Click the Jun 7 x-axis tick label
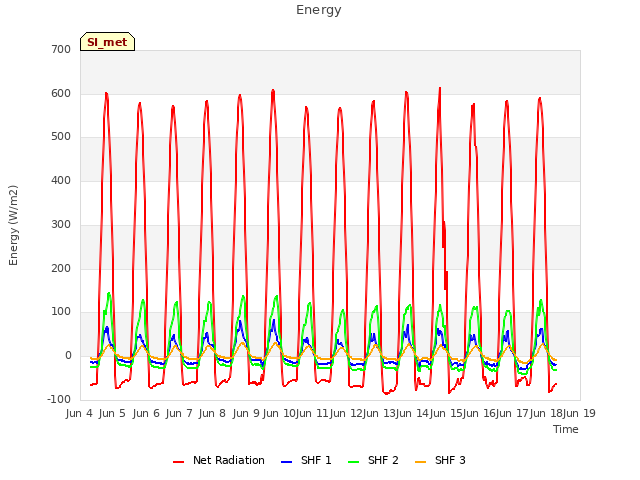Image resolution: width=640 pixels, height=480 pixels. (x=179, y=413)
